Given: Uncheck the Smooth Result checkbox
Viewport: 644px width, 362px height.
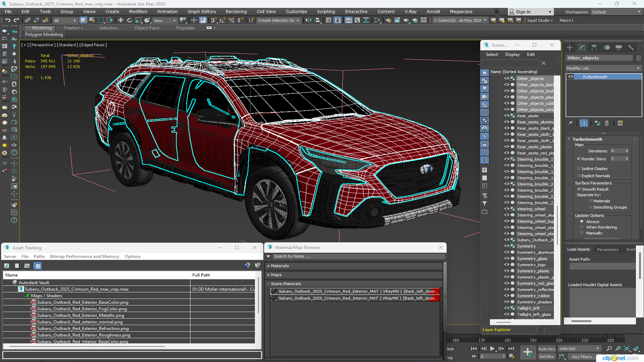Looking at the screenshot, I should 579,189.
